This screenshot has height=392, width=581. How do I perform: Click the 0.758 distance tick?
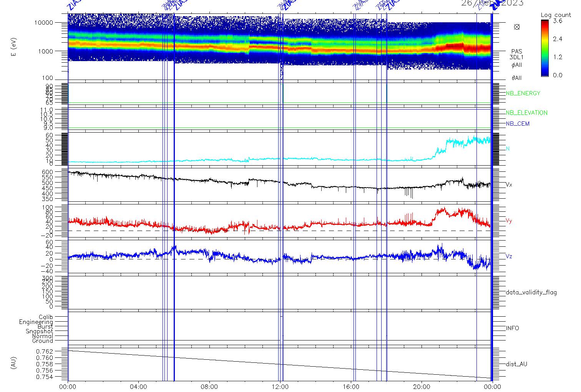pyautogui.click(x=45, y=364)
